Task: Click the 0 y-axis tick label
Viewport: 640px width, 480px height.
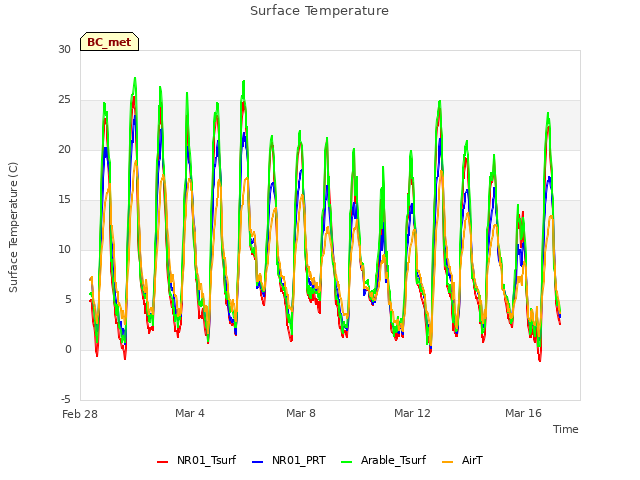Action: point(68,350)
